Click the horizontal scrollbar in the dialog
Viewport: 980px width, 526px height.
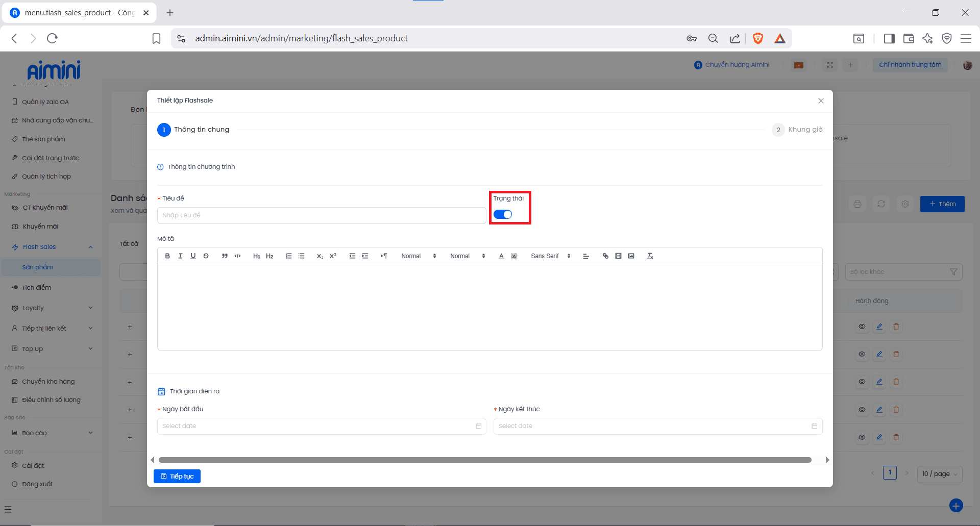point(485,460)
